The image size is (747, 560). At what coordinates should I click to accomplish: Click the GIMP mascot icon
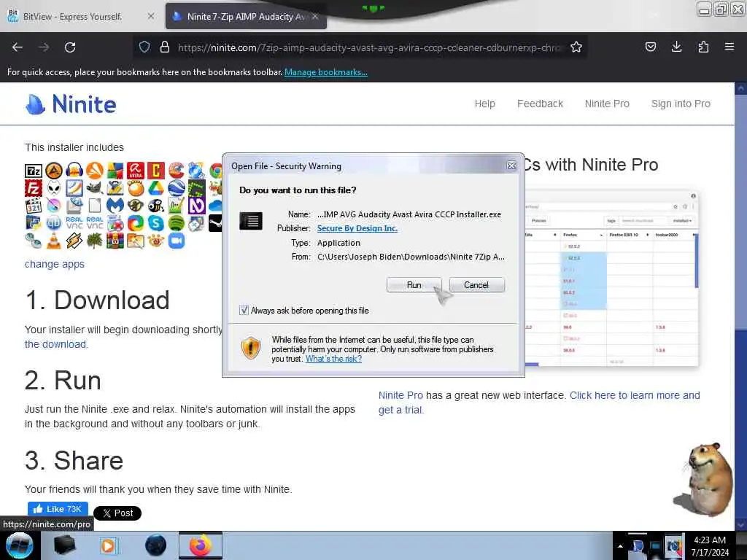click(x=95, y=188)
